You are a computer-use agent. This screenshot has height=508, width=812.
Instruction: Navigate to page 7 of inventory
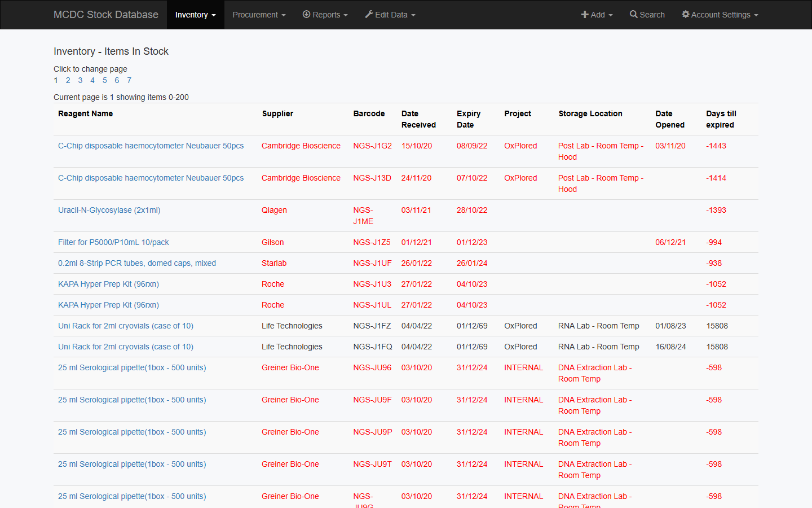pos(129,80)
